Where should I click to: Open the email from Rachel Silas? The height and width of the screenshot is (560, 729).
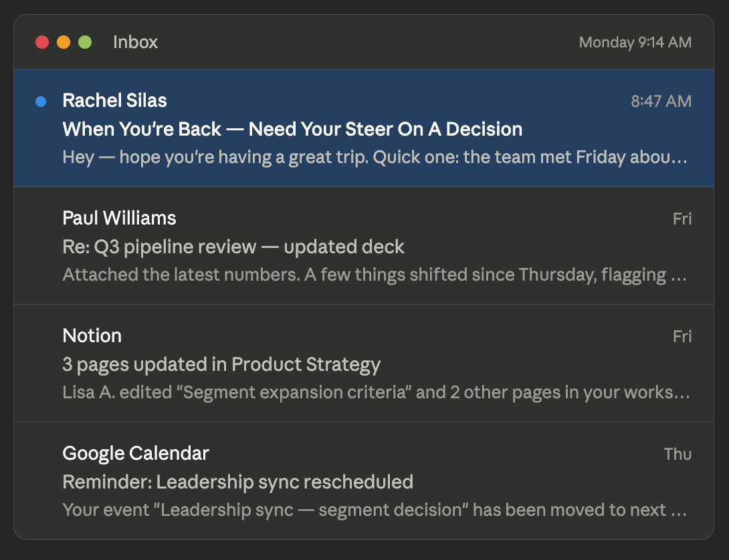point(114,101)
